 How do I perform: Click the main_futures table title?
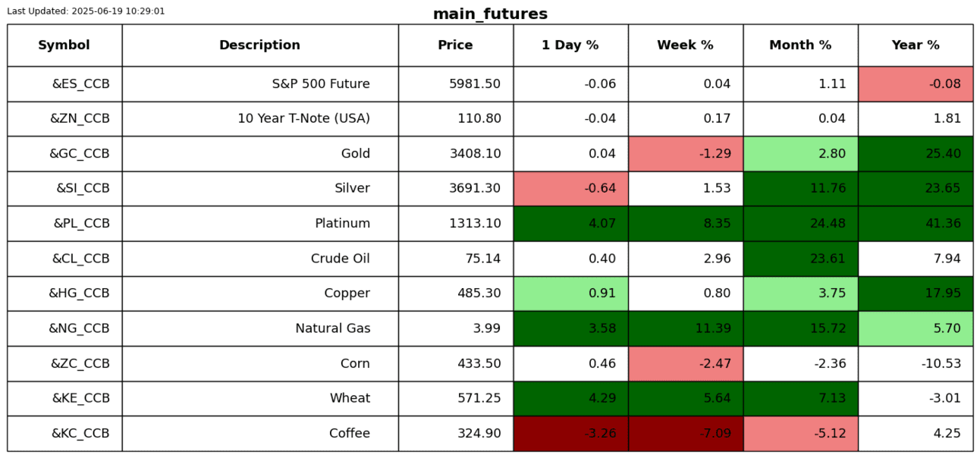pyautogui.click(x=490, y=14)
